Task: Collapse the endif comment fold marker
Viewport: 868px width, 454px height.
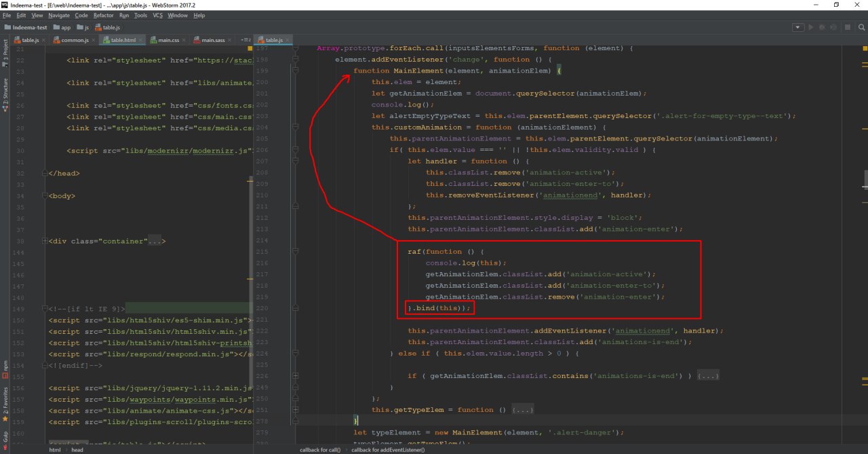Action: click(x=45, y=365)
